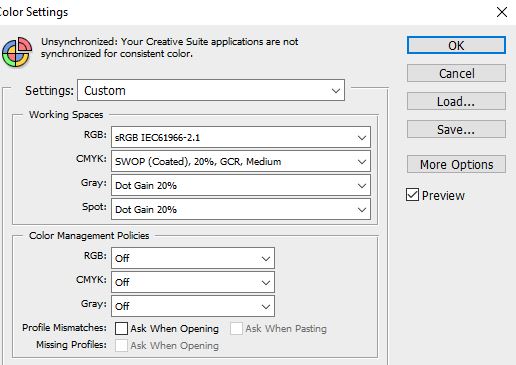Image resolution: width=516 pixels, height=365 pixels.
Task: Click the More Options button
Action: pyautogui.click(x=456, y=164)
